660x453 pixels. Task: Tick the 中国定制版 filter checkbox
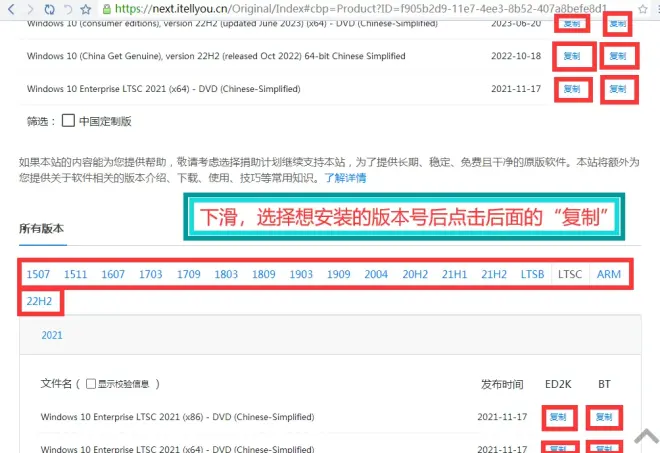68,120
